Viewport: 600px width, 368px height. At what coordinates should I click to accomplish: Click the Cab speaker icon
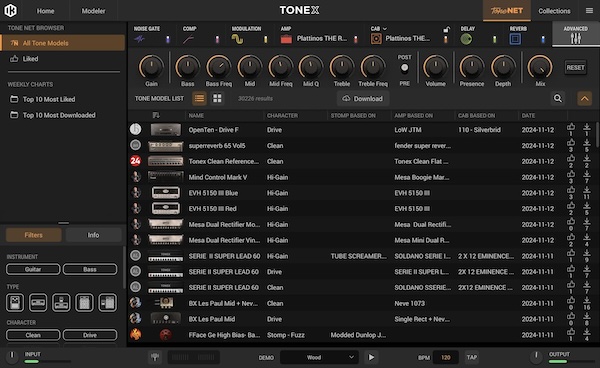tap(376, 39)
